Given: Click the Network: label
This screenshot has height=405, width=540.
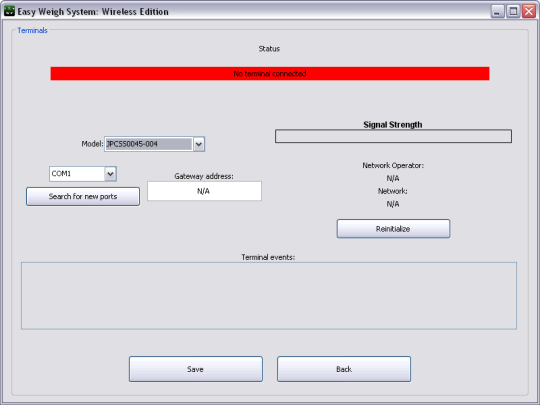Looking at the screenshot, I should [x=393, y=191].
